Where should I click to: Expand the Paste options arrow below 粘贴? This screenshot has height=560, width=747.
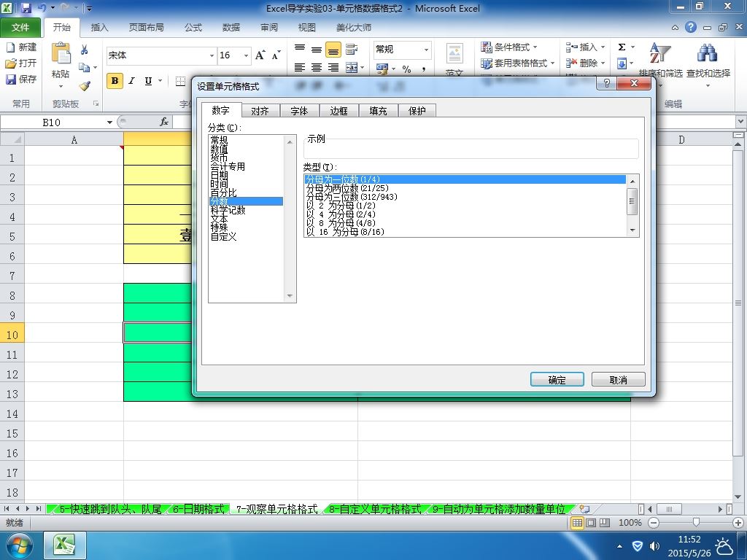[61, 86]
